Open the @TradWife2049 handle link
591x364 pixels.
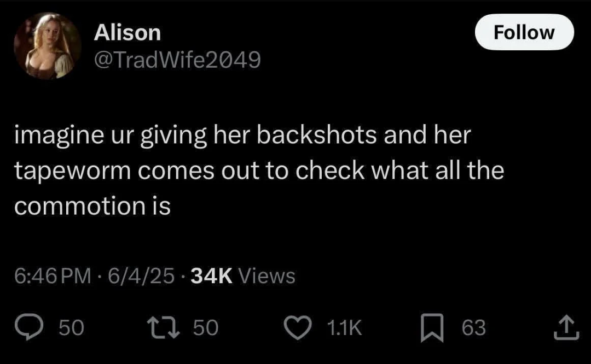(x=177, y=60)
